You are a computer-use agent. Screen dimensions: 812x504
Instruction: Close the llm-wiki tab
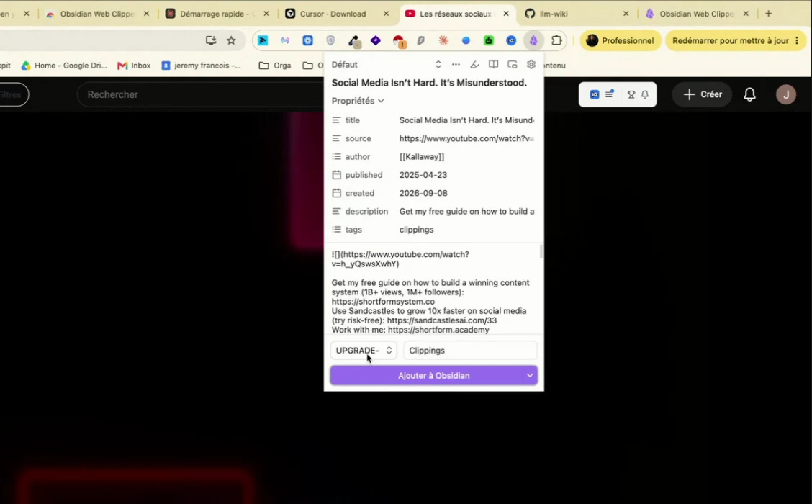tap(626, 14)
